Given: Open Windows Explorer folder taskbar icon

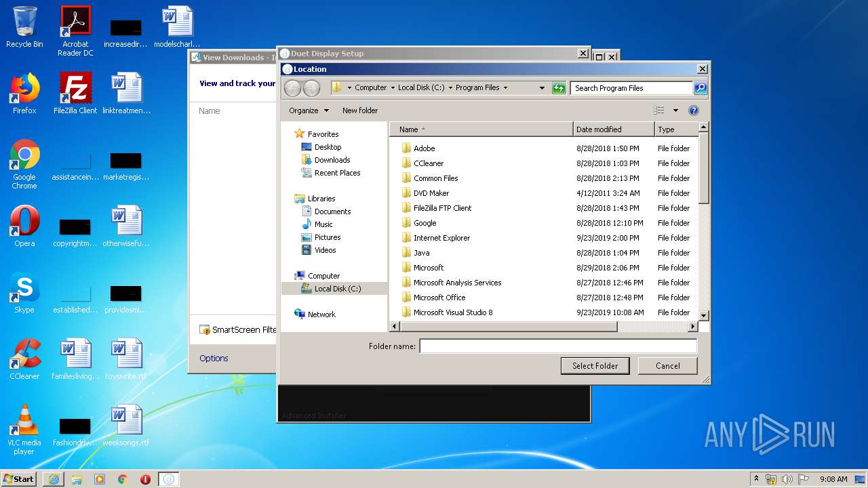Looking at the screenshot, I should [77, 479].
